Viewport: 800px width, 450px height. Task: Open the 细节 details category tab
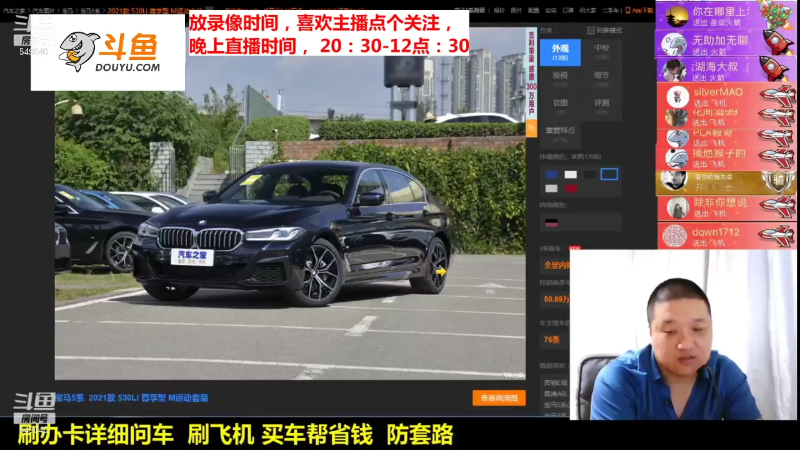[x=602, y=79]
